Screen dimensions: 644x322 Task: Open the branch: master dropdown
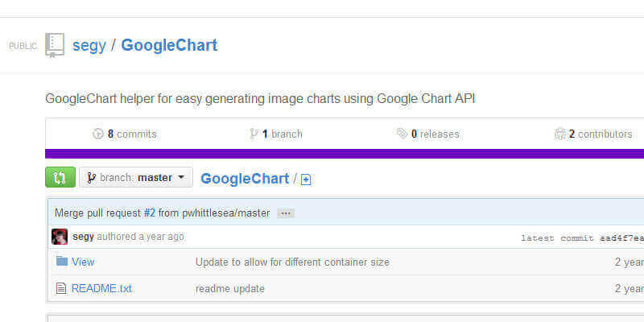tap(136, 177)
